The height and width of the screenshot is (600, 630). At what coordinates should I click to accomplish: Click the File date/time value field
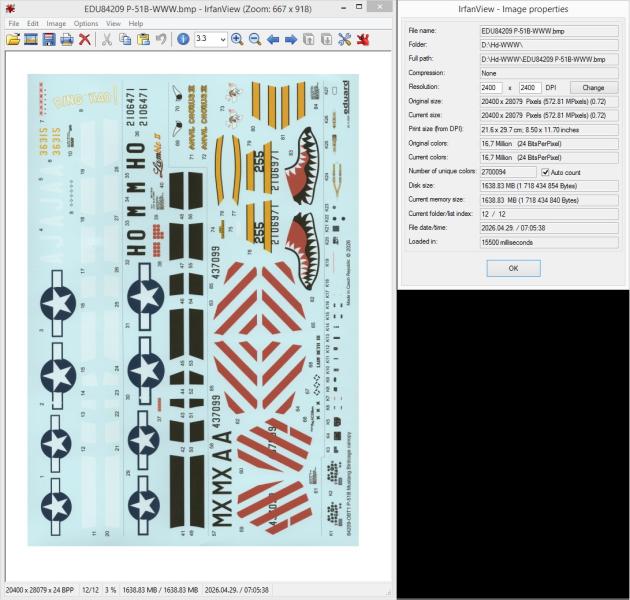pos(549,228)
